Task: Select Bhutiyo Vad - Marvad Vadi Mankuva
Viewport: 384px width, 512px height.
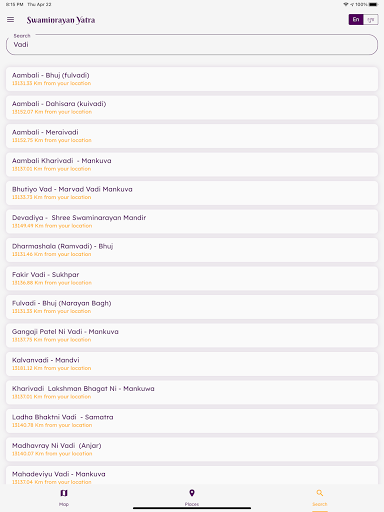Action: click(192, 193)
